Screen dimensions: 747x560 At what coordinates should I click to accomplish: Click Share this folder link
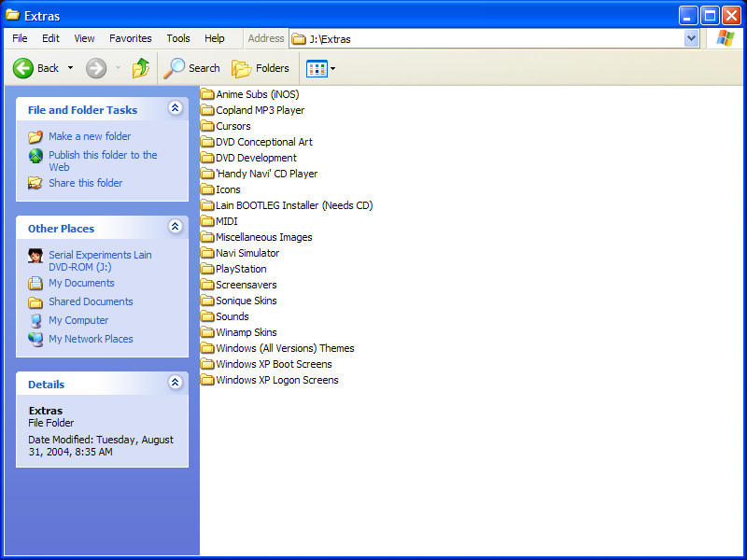tap(85, 183)
